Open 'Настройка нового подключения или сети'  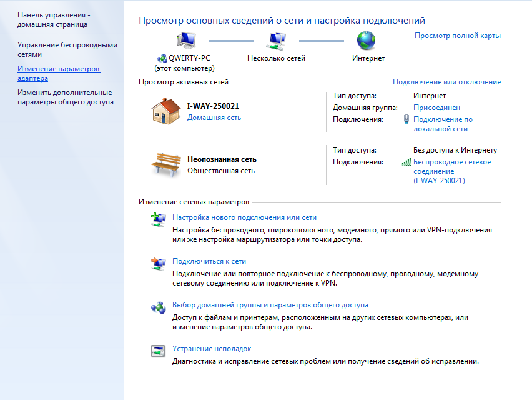pos(244,217)
